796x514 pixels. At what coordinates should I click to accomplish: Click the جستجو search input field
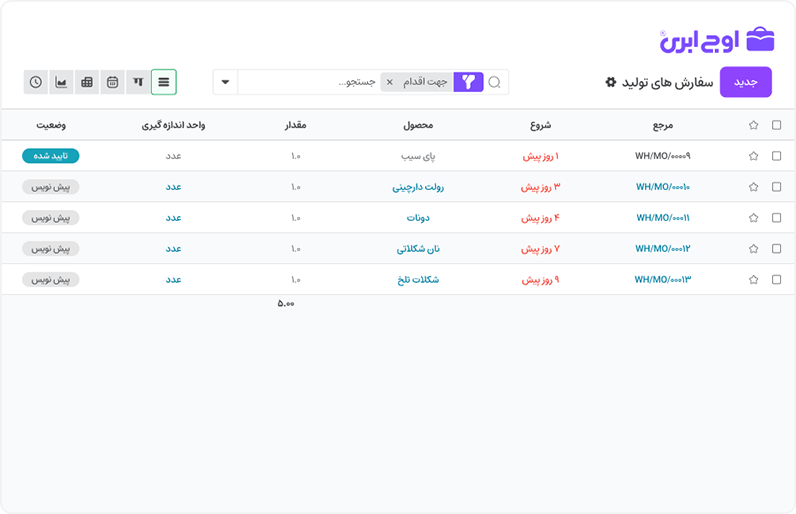point(310,82)
